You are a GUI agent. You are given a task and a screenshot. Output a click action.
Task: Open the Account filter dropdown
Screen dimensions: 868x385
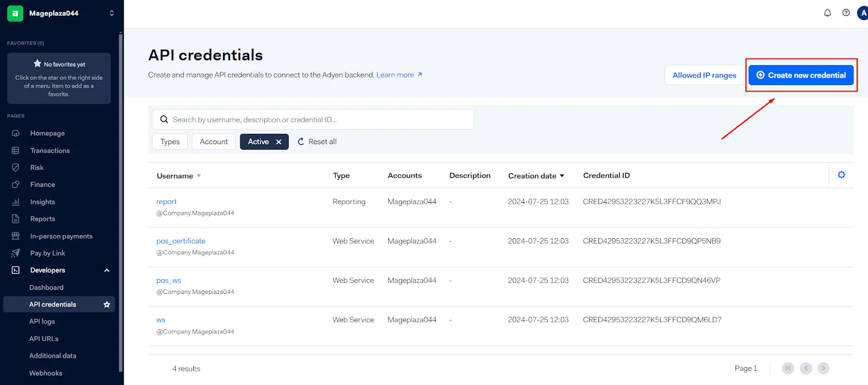[x=214, y=142]
